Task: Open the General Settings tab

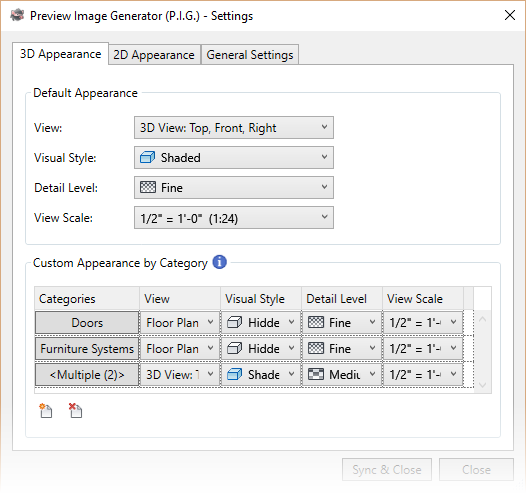Action: (x=250, y=55)
